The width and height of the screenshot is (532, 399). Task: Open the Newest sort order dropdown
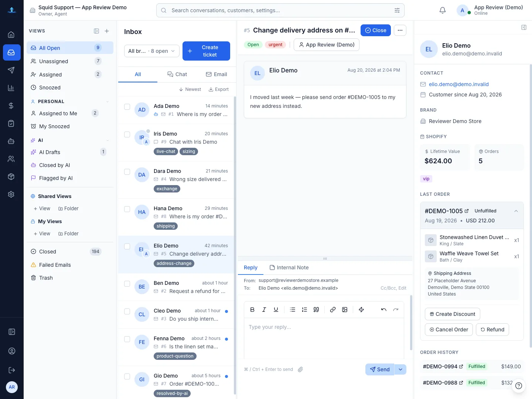190,89
